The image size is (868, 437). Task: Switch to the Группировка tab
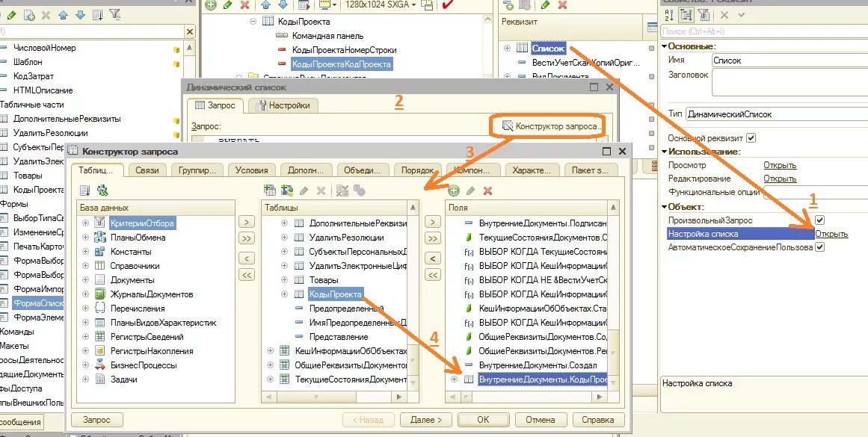coord(197,170)
